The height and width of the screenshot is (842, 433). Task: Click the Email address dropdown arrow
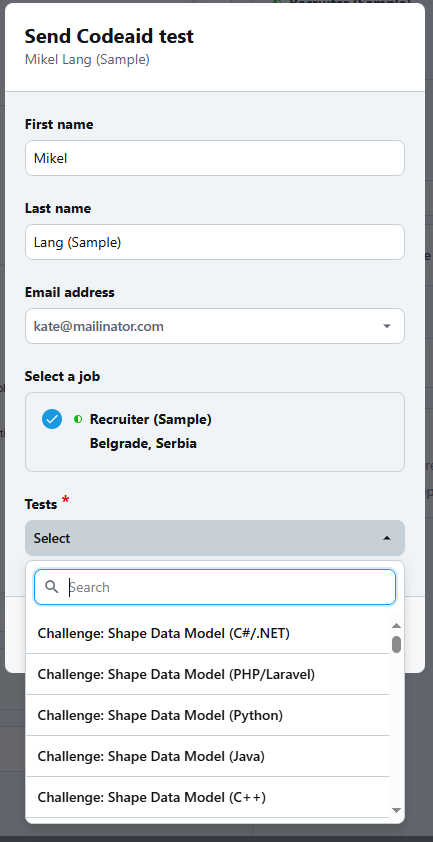(387, 326)
